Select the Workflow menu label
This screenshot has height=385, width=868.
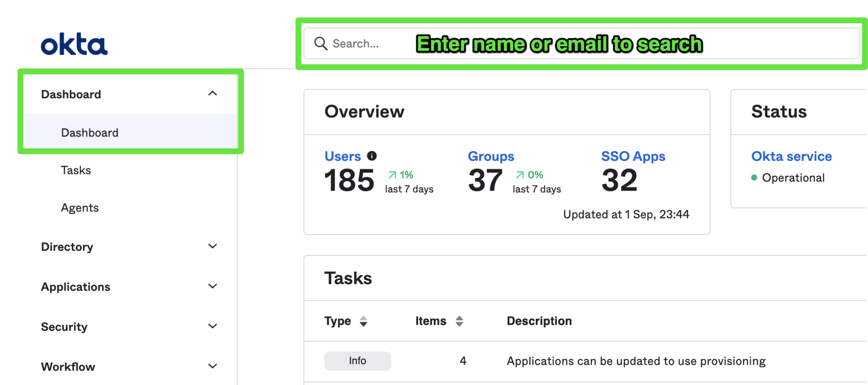(x=68, y=367)
